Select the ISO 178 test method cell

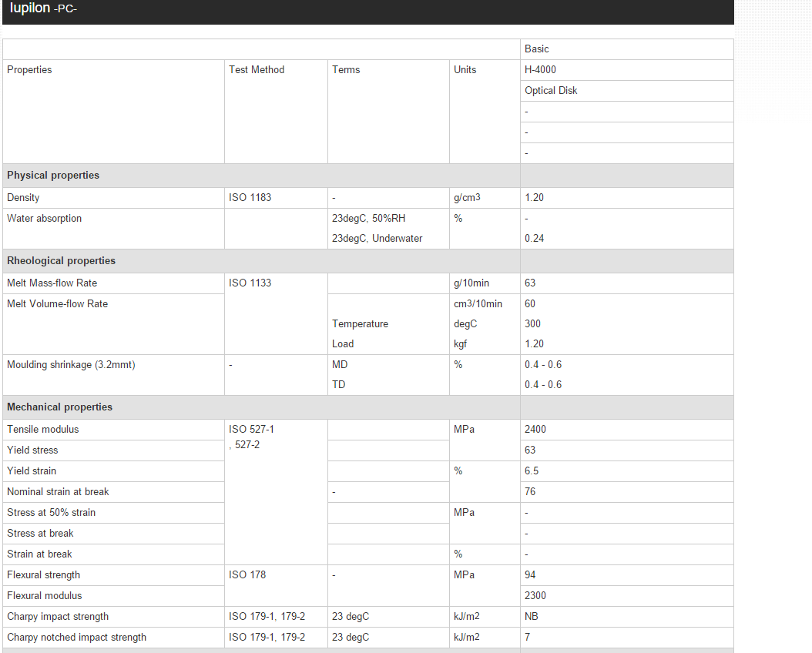pyautogui.click(x=276, y=585)
